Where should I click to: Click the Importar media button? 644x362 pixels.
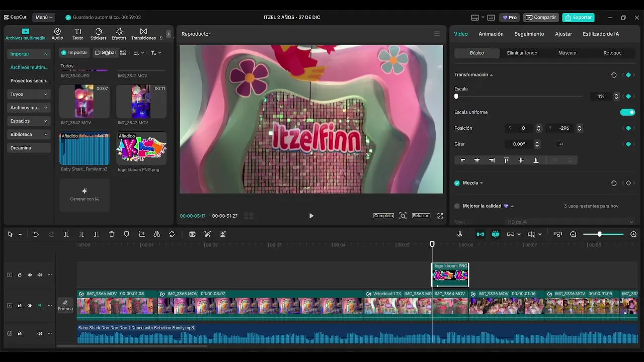click(x=74, y=52)
